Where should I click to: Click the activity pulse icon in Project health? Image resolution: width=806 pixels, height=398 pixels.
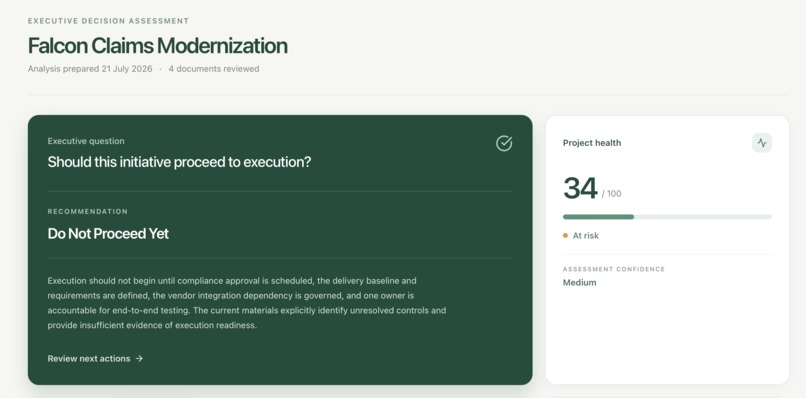tap(762, 143)
